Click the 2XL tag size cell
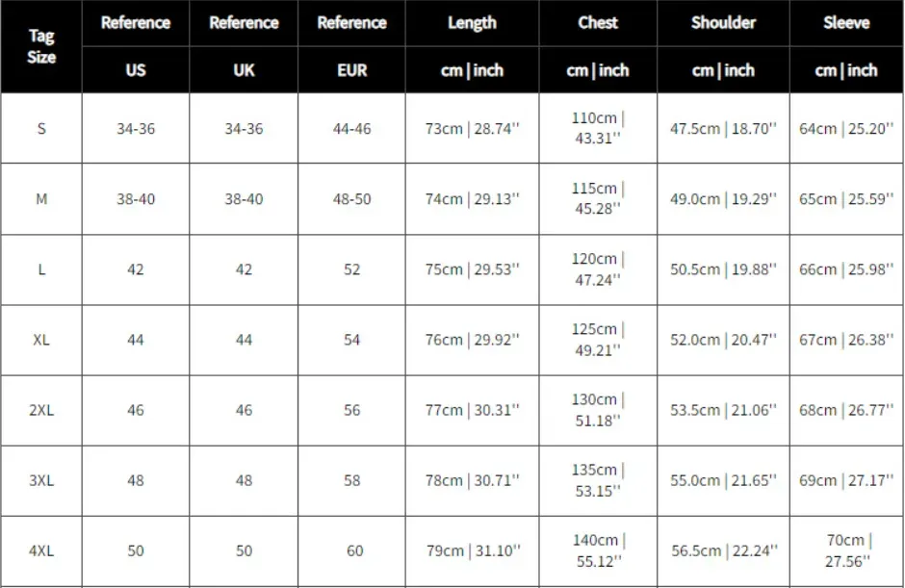Screen dimensions: 905x588 click(41, 410)
